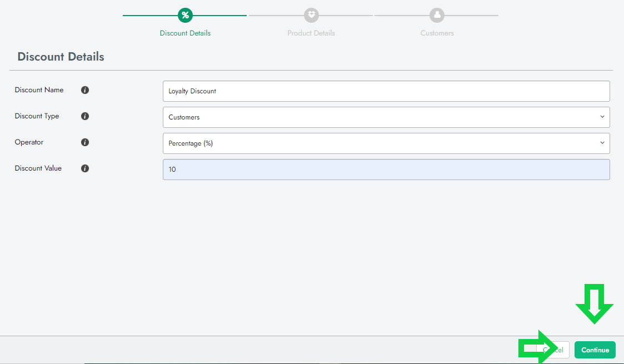Open the Discount Type dropdown showing Customers
The height and width of the screenshot is (364, 624).
pos(386,117)
